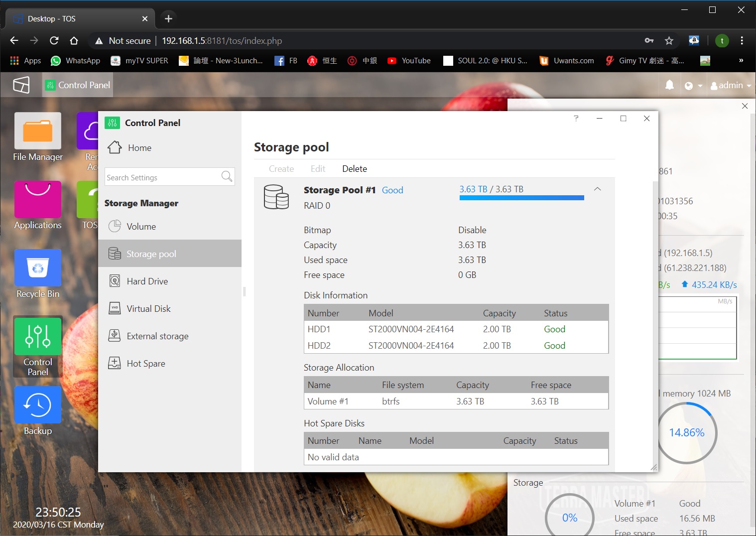Click the Delete storage pool button
Viewport: 756px width, 536px height.
tap(354, 169)
